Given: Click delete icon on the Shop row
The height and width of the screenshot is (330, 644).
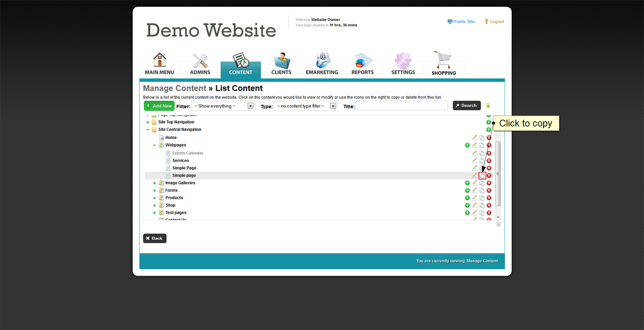Looking at the screenshot, I should click(x=489, y=205).
